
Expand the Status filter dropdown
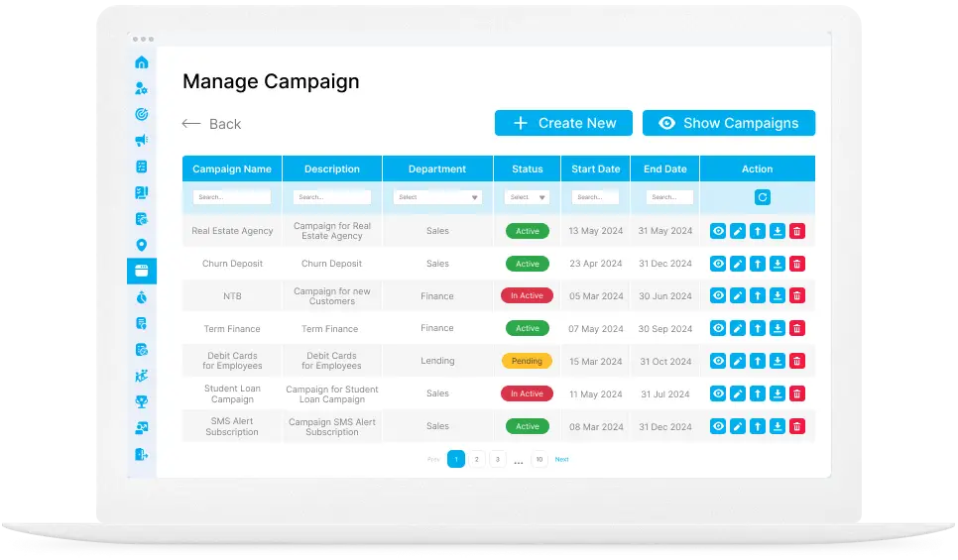(527, 197)
